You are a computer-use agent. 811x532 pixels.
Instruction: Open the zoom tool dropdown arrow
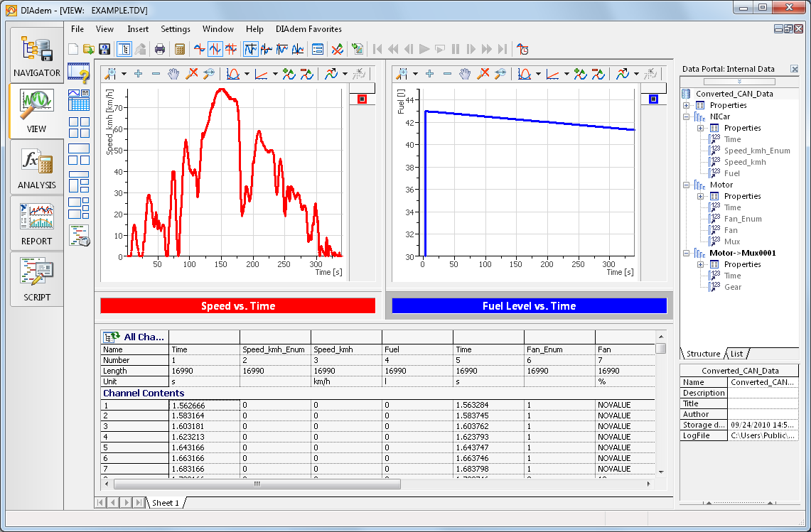coord(122,73)
